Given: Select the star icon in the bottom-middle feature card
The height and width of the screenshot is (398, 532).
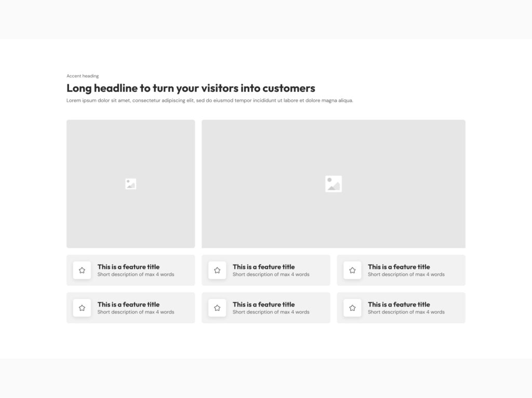Looking at the screenshot, I should coord(217,308).
